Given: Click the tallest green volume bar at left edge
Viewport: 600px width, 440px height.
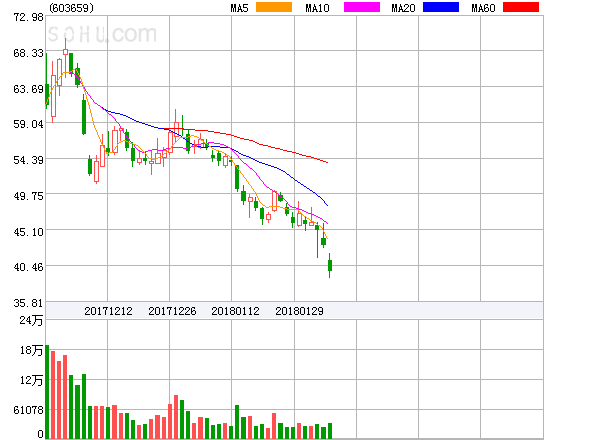Looking at the screenshot, I should [47, 391].
